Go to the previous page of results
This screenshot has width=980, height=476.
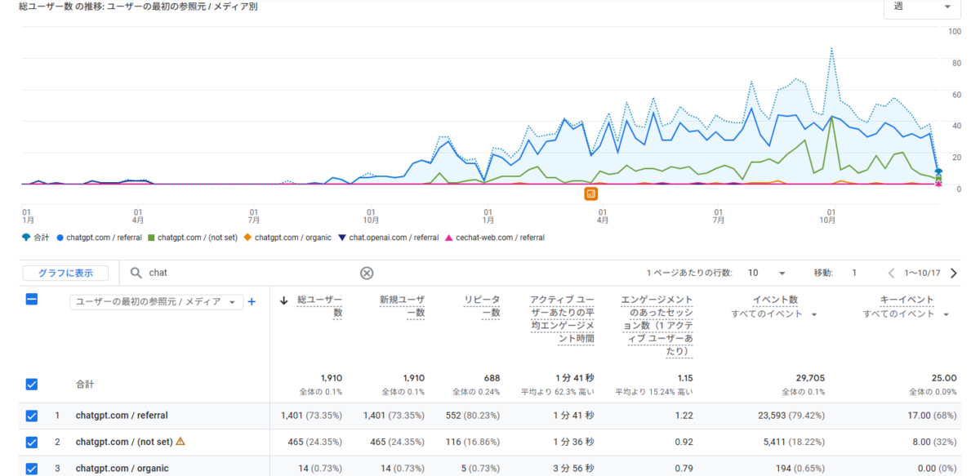(892, 273)
